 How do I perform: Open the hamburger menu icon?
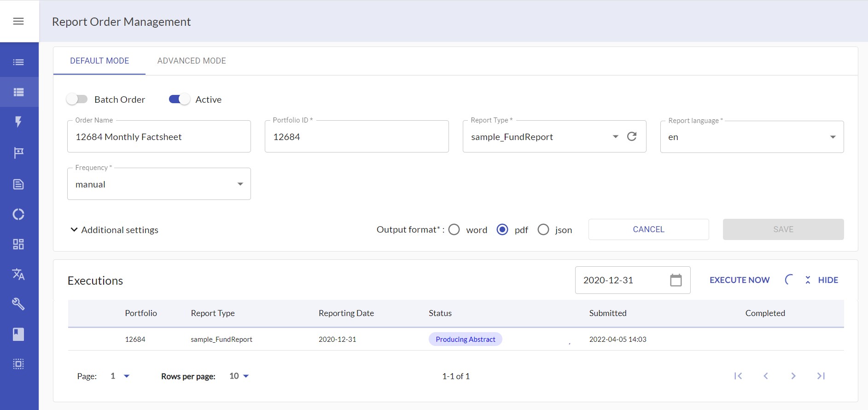click(18, 21)
